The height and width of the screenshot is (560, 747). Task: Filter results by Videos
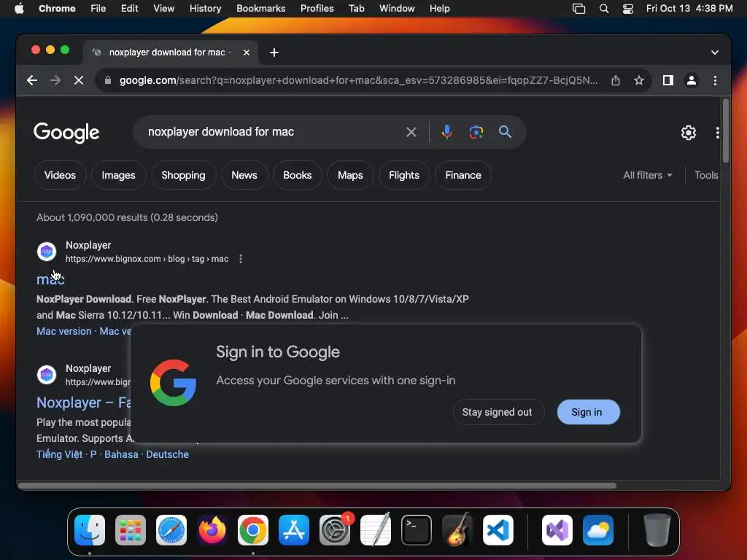coord(60,175)
